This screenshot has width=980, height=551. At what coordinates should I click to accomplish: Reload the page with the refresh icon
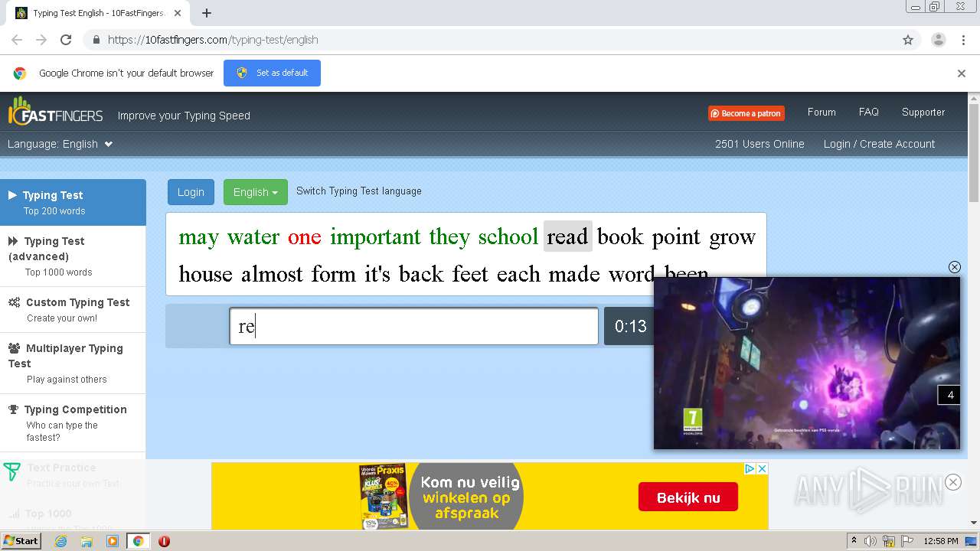(66, 40)
